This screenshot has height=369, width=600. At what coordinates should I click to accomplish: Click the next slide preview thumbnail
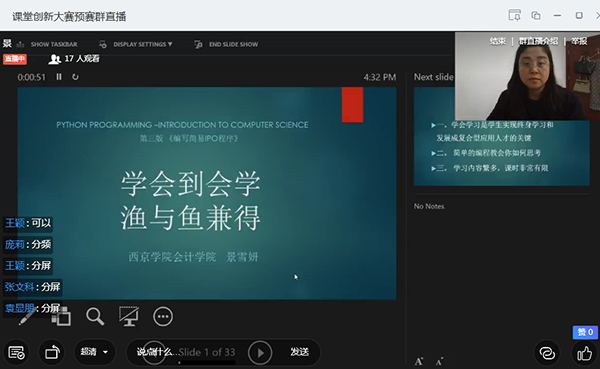(x=501, y=137)
